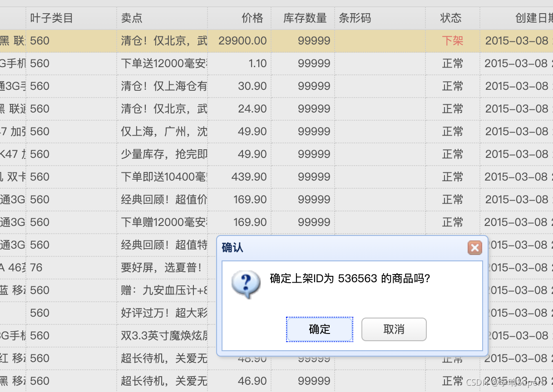
Task: Click the 取消 button to cancel
Action: coord(394,329)
